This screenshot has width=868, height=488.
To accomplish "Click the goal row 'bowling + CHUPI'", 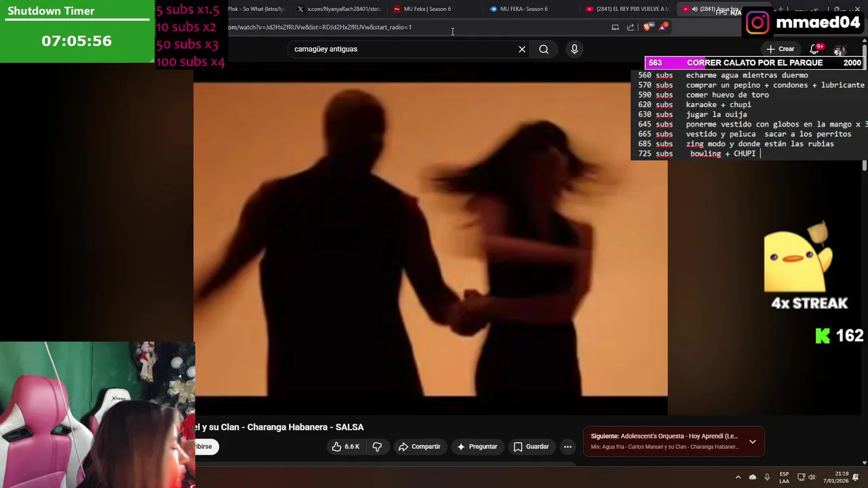I will (x=722, y=154).
